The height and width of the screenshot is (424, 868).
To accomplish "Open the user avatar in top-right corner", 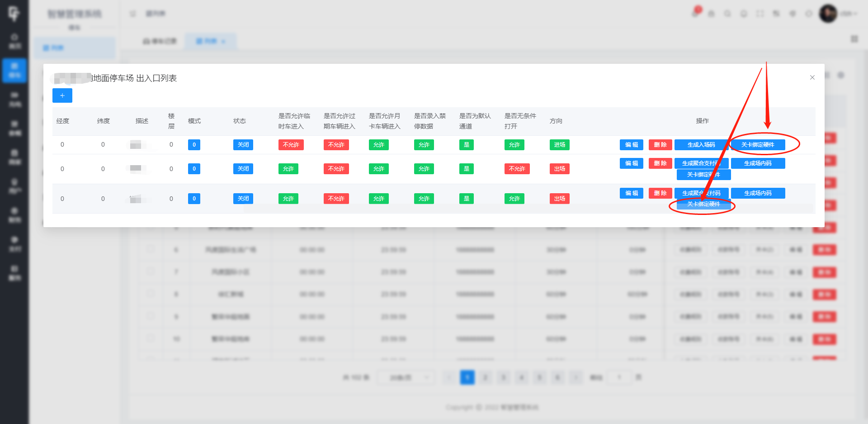I will coord(828,14).
